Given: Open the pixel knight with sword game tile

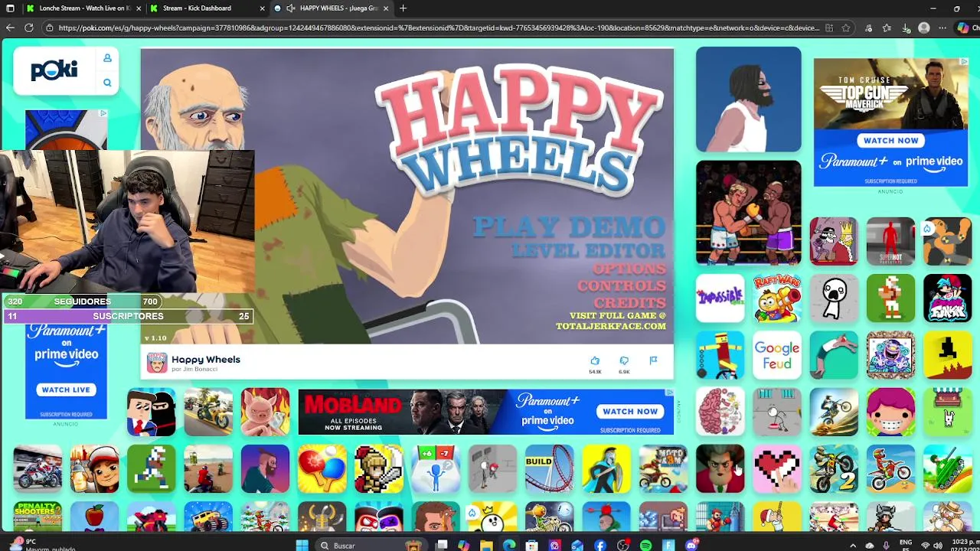Looking at the screenshot, I should coord(378,468).
